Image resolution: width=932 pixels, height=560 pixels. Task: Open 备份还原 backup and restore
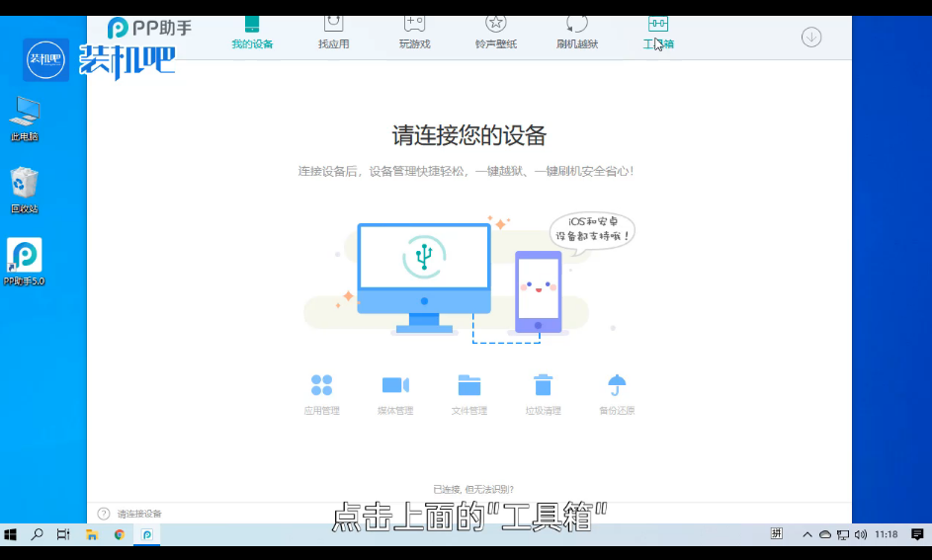pyautogui.click(x=617, y=393)
